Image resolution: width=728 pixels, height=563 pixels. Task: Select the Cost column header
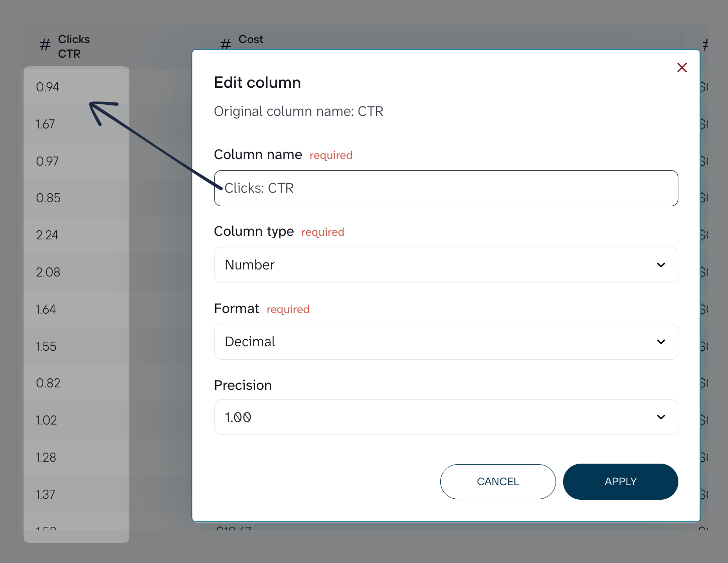pyautogui.click(x=251, y=39)
